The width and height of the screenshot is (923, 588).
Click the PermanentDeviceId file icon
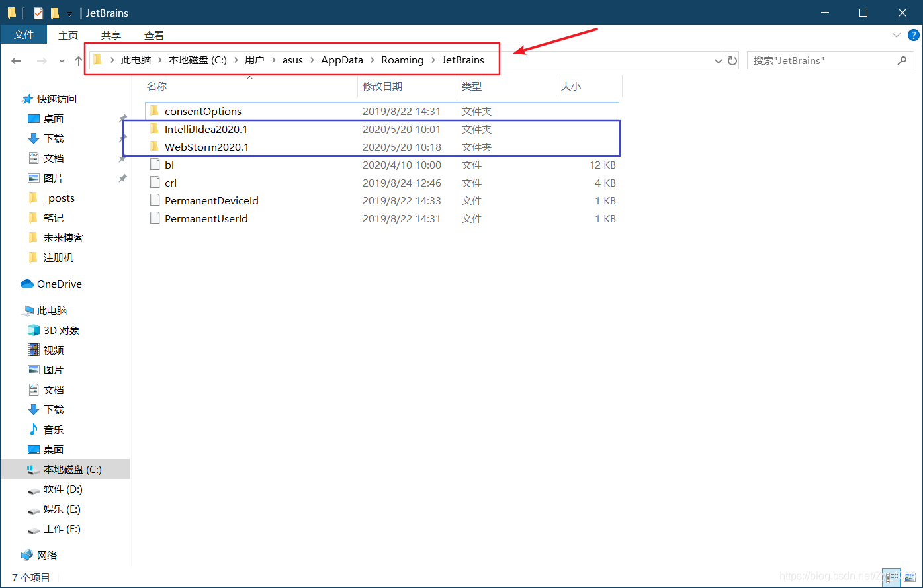tap(155, 200)
